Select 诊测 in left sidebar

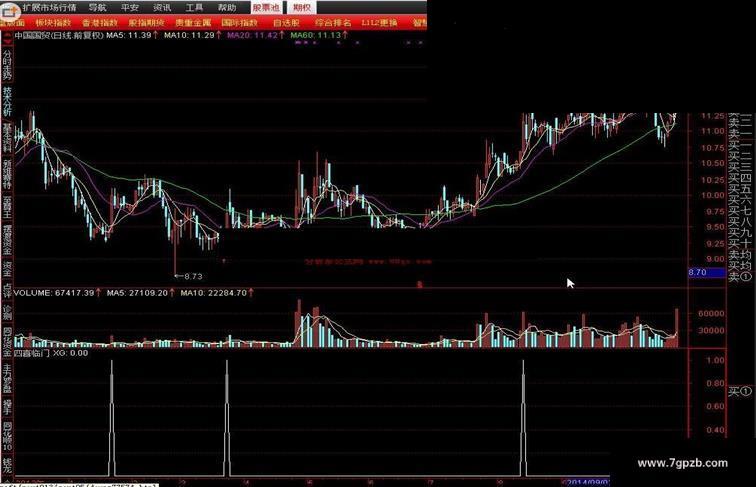point(7,312)
